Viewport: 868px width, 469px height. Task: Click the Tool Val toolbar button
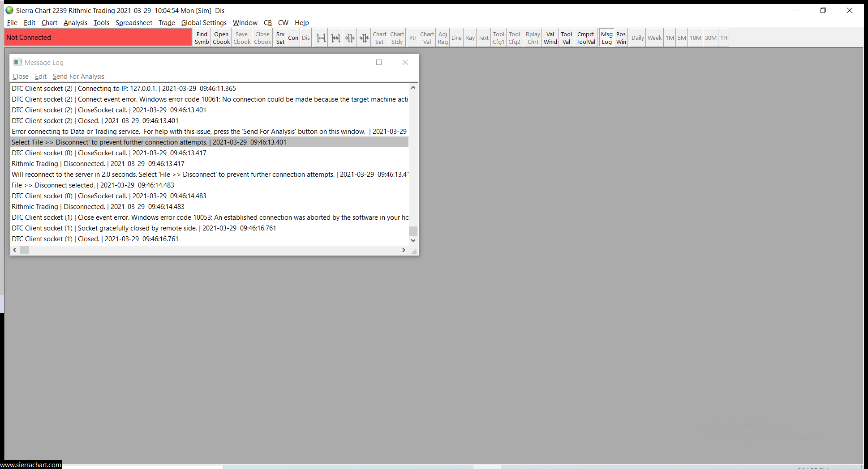[x=567, y=38]
